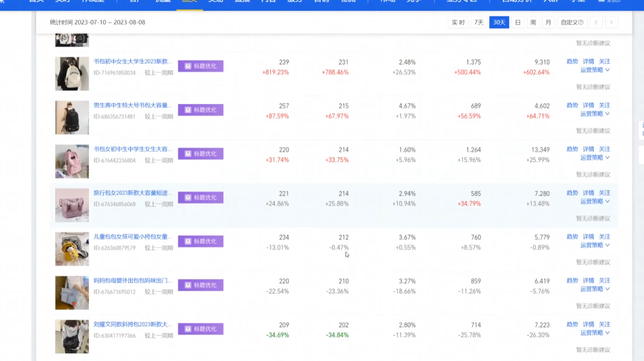Switch to the 7天 time range
The image size is (644, 361).
point(479,22)
